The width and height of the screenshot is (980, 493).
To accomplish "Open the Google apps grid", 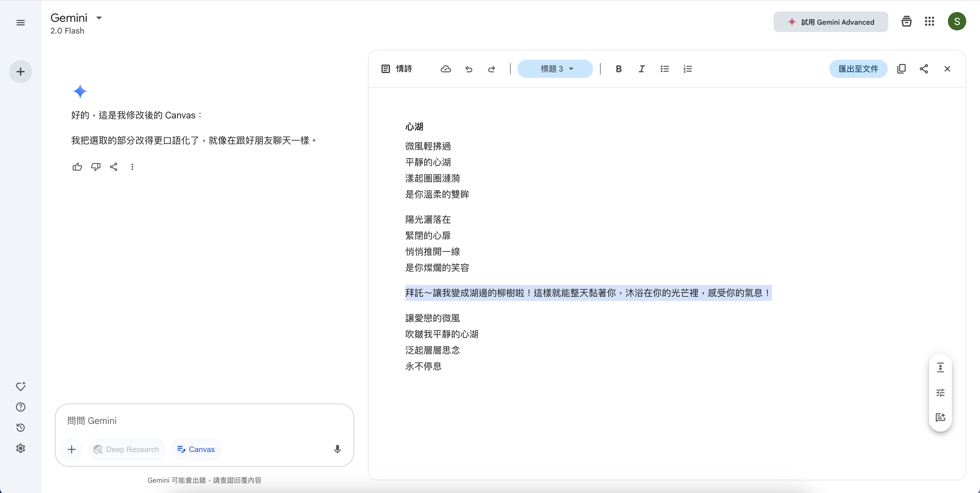I will [x=929, y=22].
